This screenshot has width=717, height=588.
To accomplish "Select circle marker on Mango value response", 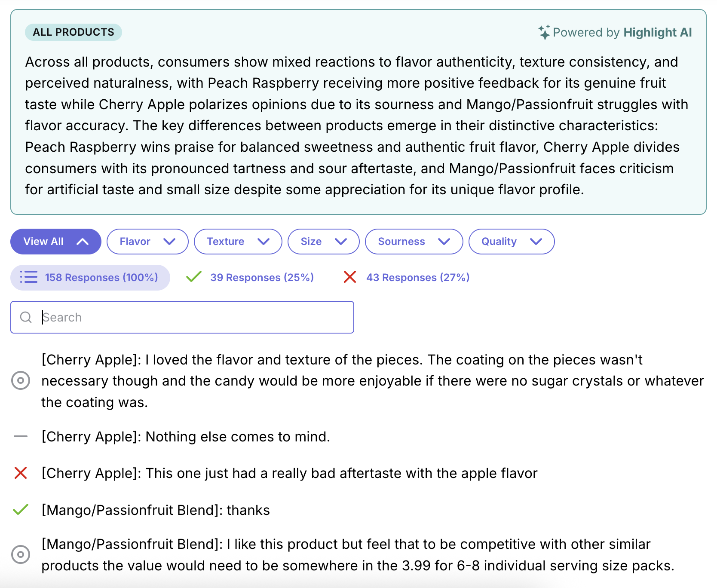I will click(x=21, y=554).
